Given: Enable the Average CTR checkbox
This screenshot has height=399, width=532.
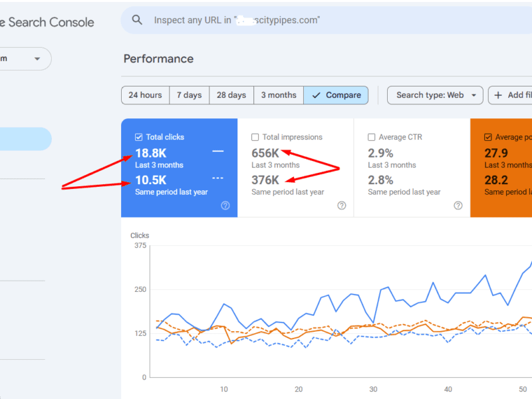Looking at the screenshot, I should [372, 137].
